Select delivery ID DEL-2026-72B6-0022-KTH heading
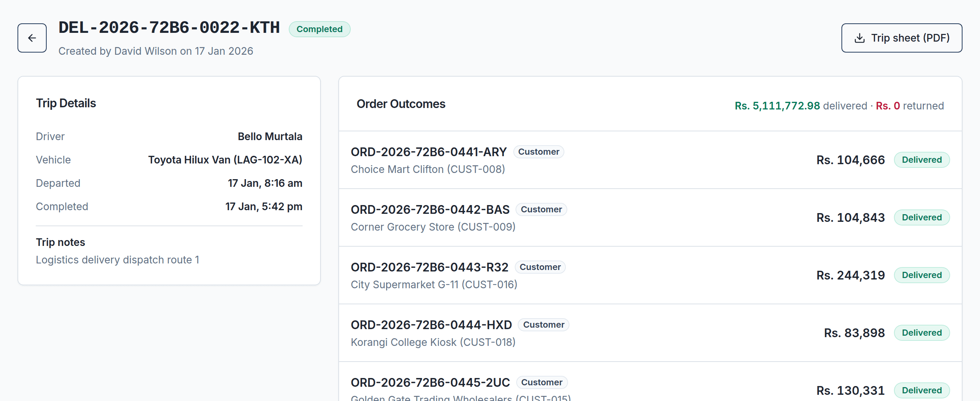Viewport: 980px width, 401px height. [169, 28]
